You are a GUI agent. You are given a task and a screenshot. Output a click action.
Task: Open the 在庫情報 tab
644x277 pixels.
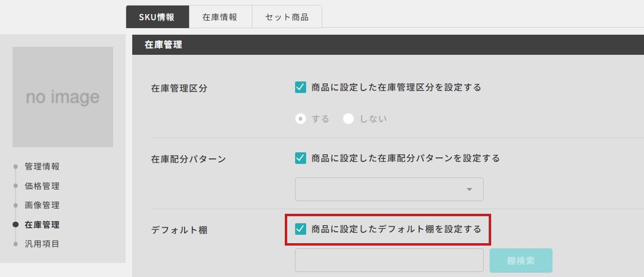[220, 17]
